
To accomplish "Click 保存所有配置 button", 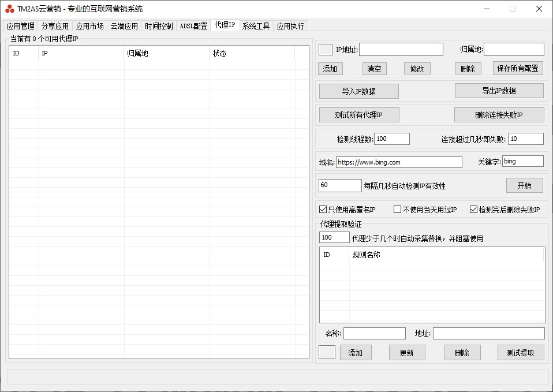I will click(518, 68).
